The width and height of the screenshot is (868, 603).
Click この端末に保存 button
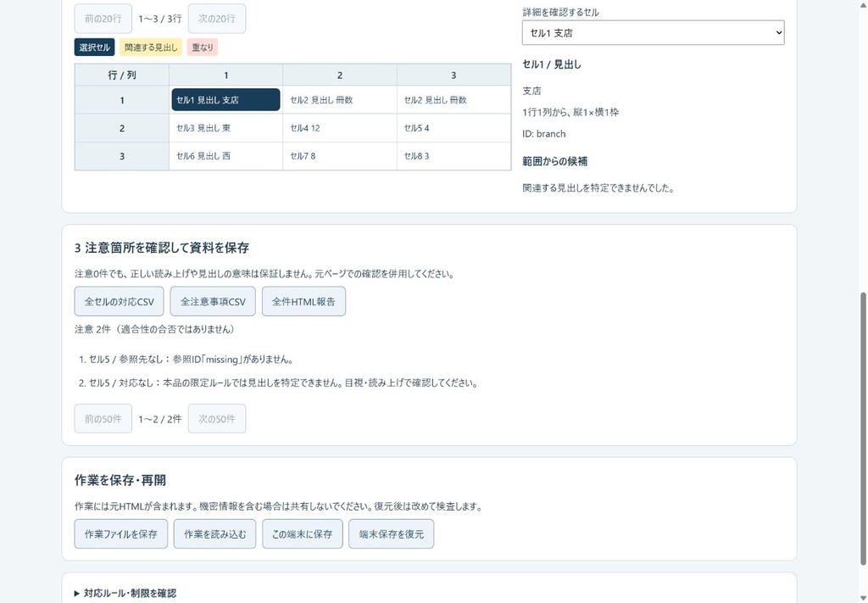(303, 533)
